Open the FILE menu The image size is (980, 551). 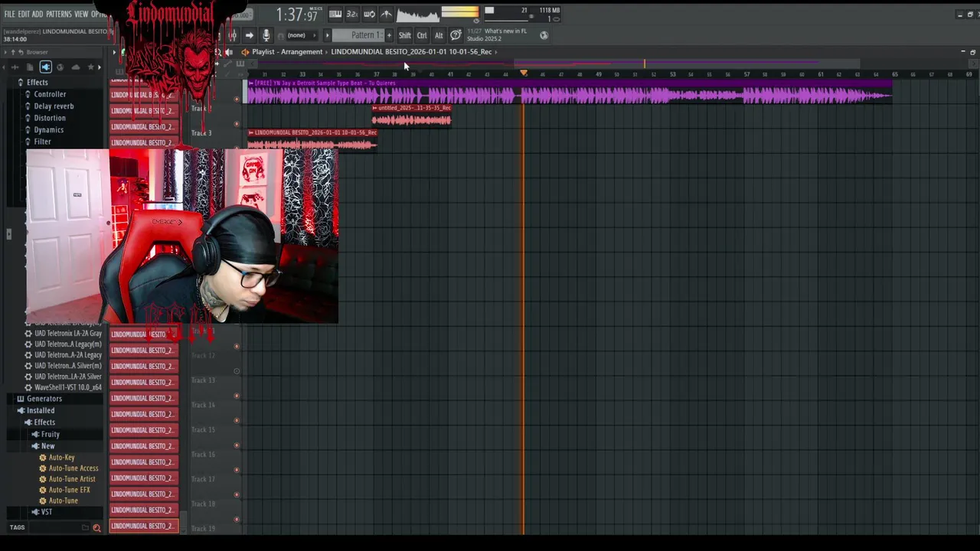pos(9,14)
